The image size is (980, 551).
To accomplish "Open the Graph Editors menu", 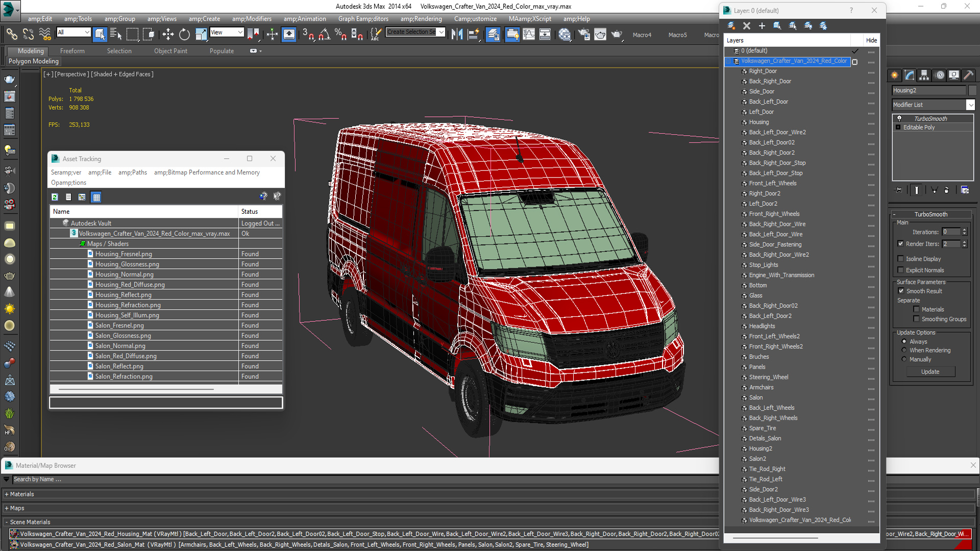I will tap(363, 19).
